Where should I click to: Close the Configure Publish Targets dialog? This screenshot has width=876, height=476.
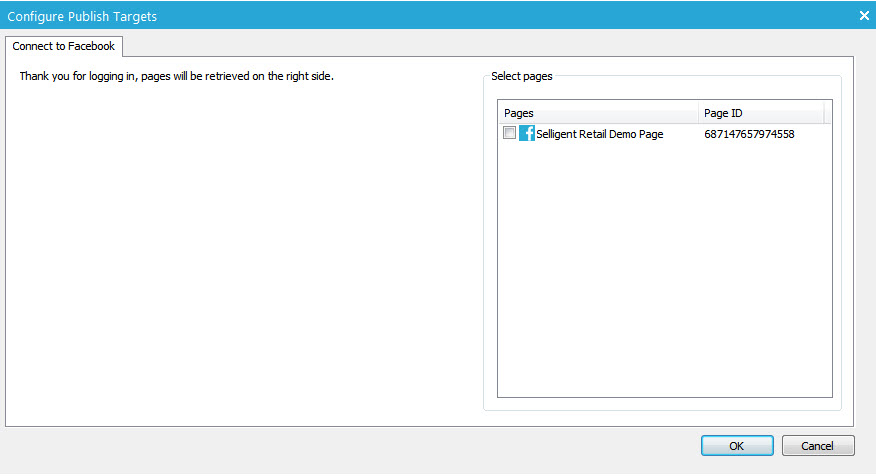864,15
